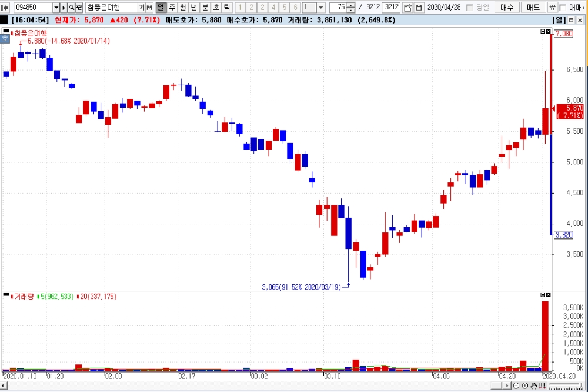Click the load-more-data icon next to 3212
This screenshot has height=392, width=588.
click(408, 7)
